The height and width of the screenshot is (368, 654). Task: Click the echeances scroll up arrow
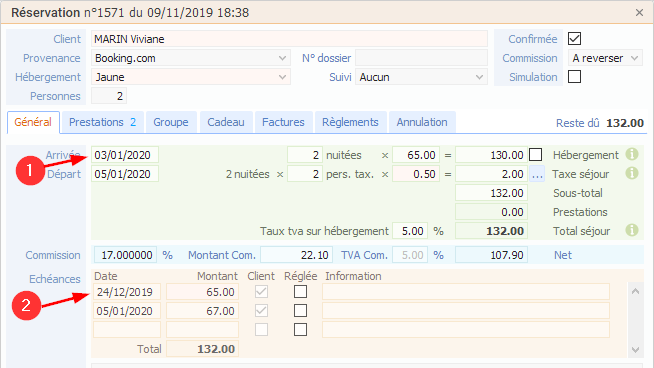click(635, 291)
